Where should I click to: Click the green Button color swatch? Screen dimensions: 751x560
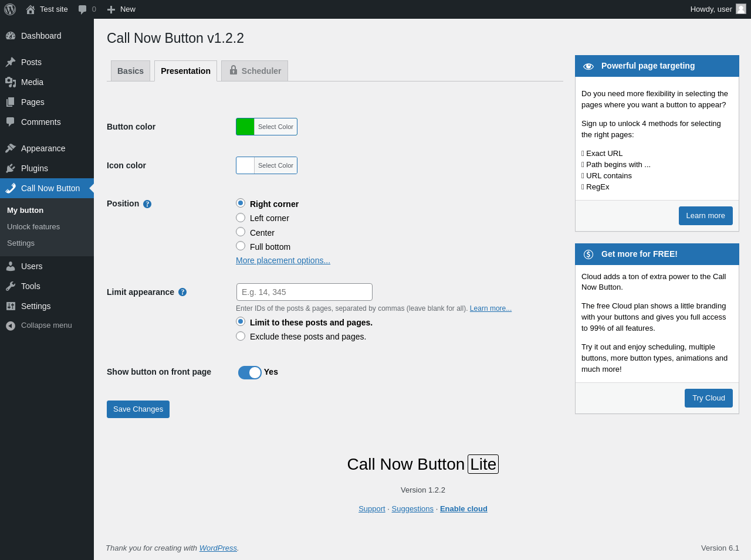[x=245, y=127]
